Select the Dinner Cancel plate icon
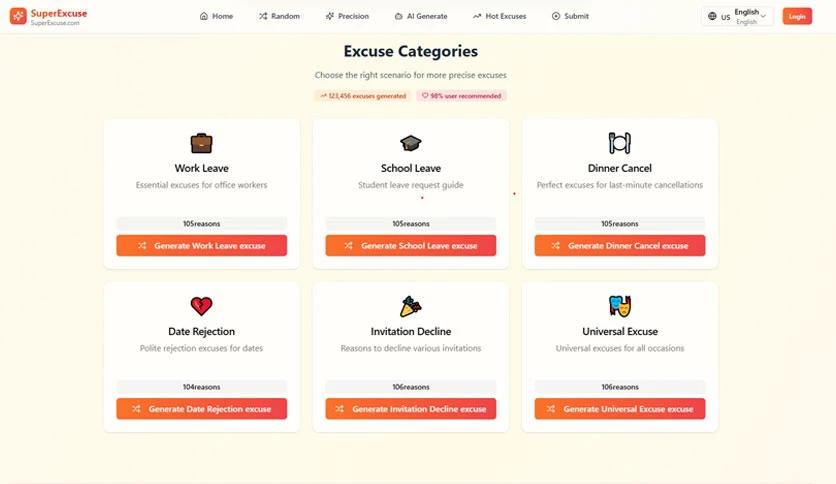This screenshot has height=484, width=836. (620, 143)
